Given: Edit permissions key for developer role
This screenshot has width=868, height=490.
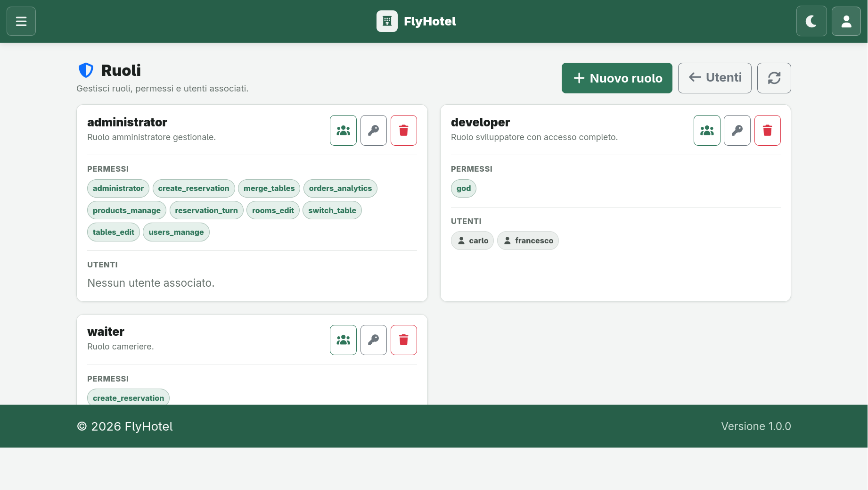Looking at the screenshot, I should coord(737,131).
